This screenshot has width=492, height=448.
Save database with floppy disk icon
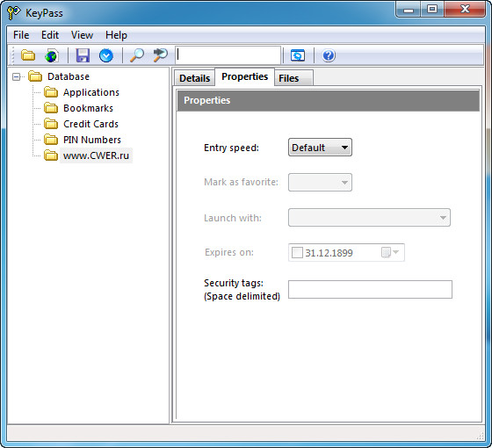pyautogui.click(x=83, y=55)
